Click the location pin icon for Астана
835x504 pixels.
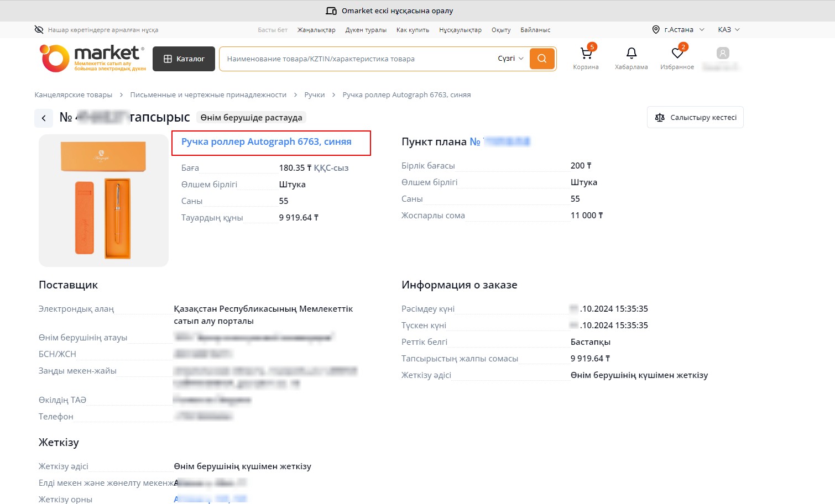click(x=656, y=30)
